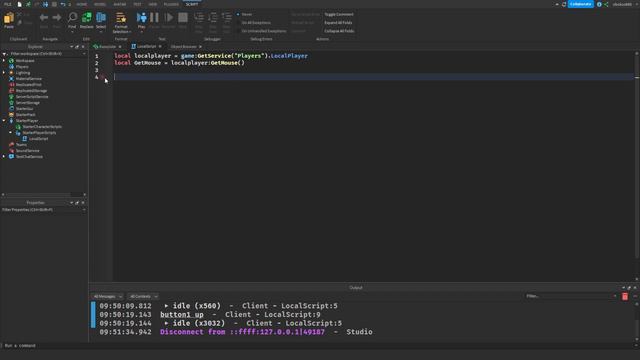
Task: Select the Never break on errors option
Action: (x=247, y=14)
